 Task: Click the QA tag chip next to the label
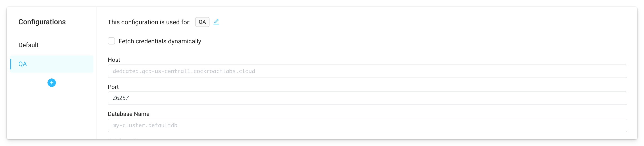202,22
